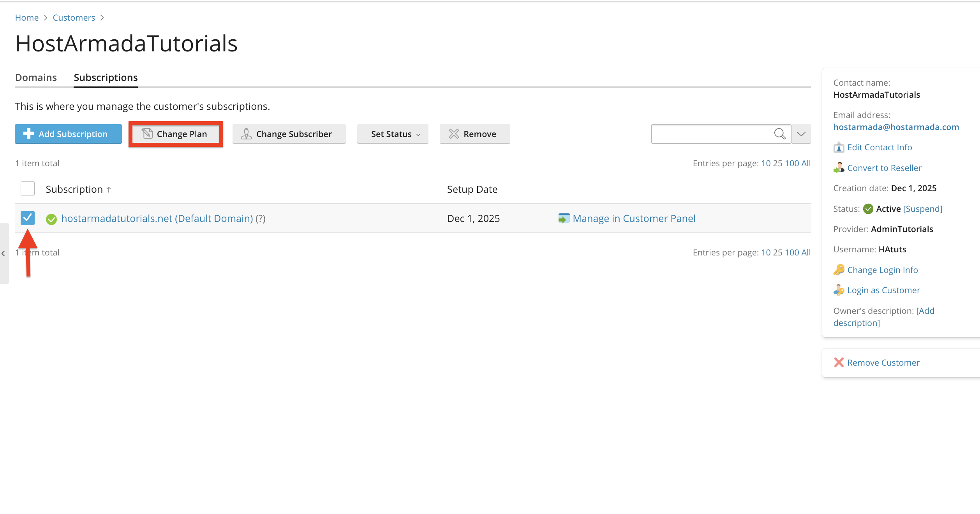980x514 pixels.
Task: Click the Login as Customer icon
Action: pos(839,290)
